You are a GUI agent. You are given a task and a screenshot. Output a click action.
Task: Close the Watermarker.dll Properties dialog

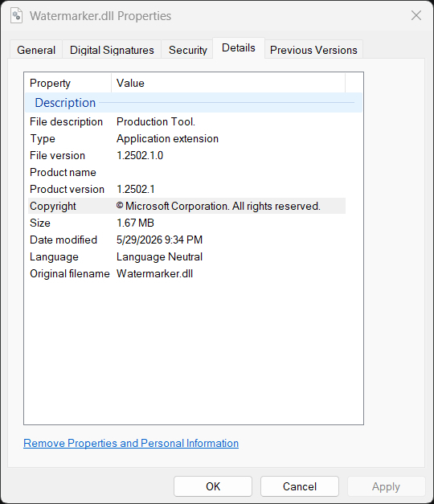click(416, 15)
